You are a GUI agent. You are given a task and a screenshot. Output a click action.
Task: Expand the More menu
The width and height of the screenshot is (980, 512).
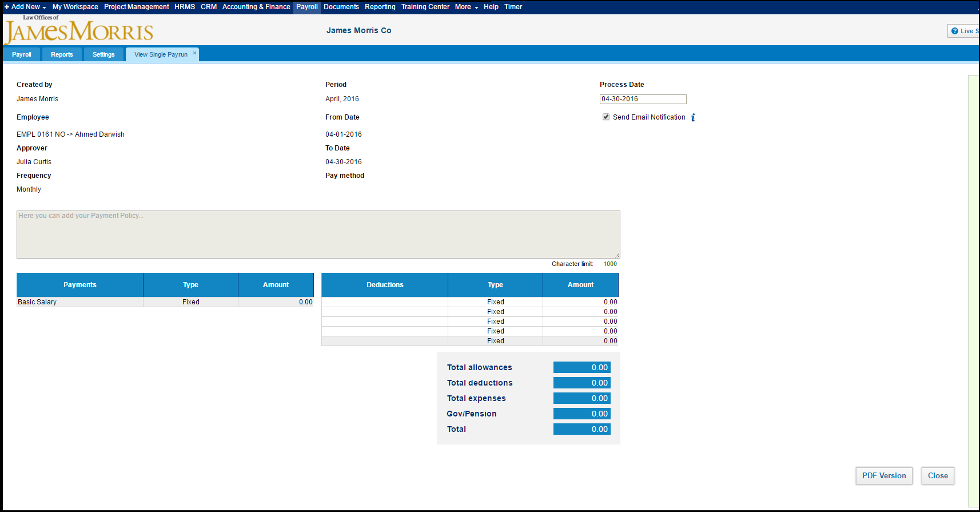[467, 7]
